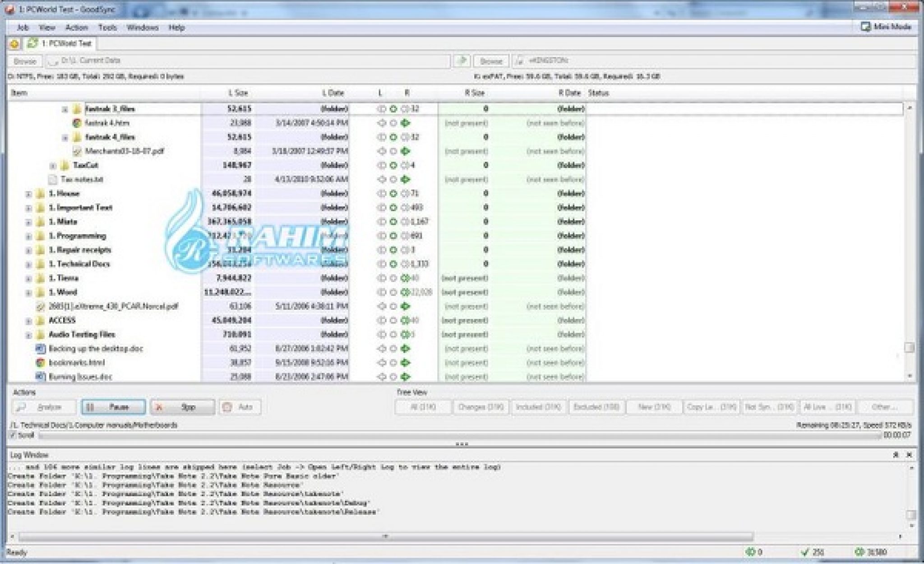Stop the running sync job
The height and width of the screenshot is (564, 924).
(182, 407)
